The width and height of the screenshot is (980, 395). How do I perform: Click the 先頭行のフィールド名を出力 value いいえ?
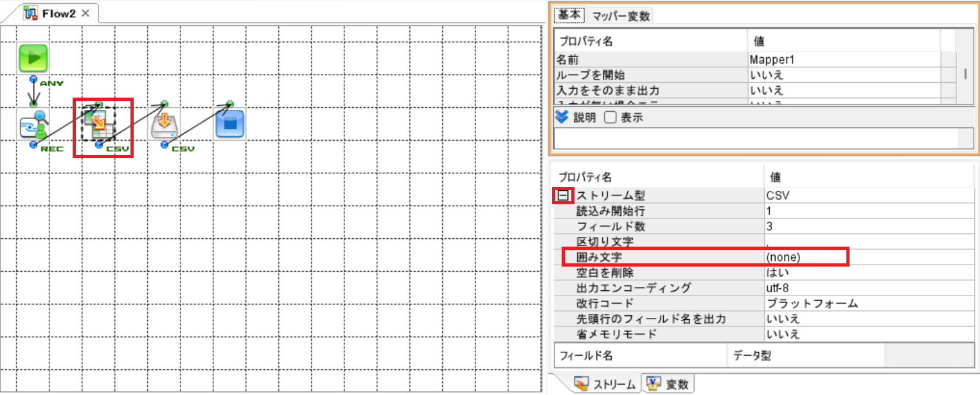869,319
